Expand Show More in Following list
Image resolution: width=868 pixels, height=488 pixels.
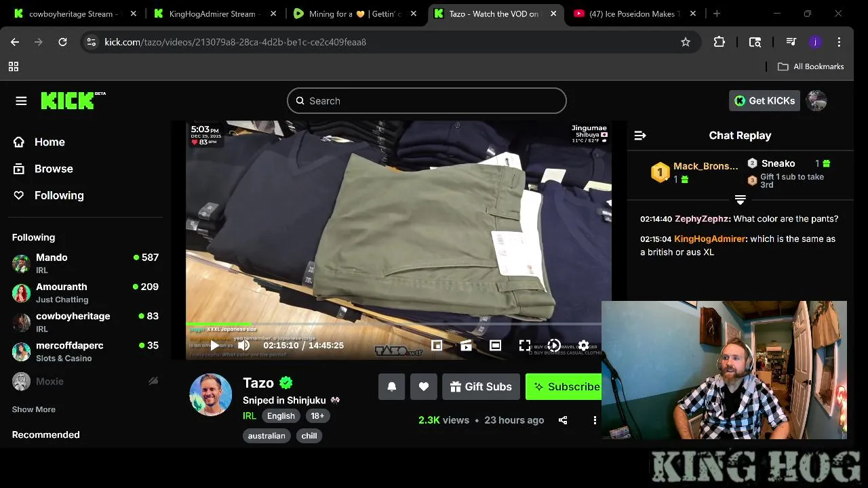coord(34,409)
